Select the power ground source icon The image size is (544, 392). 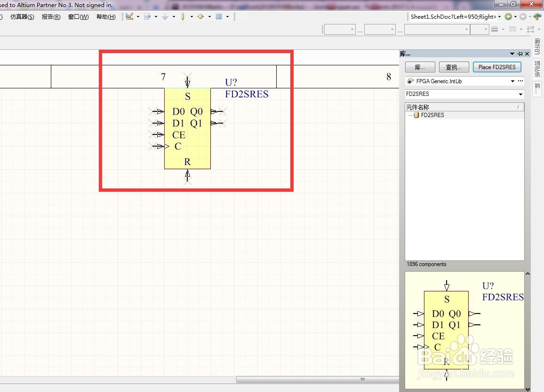(165, 16)
